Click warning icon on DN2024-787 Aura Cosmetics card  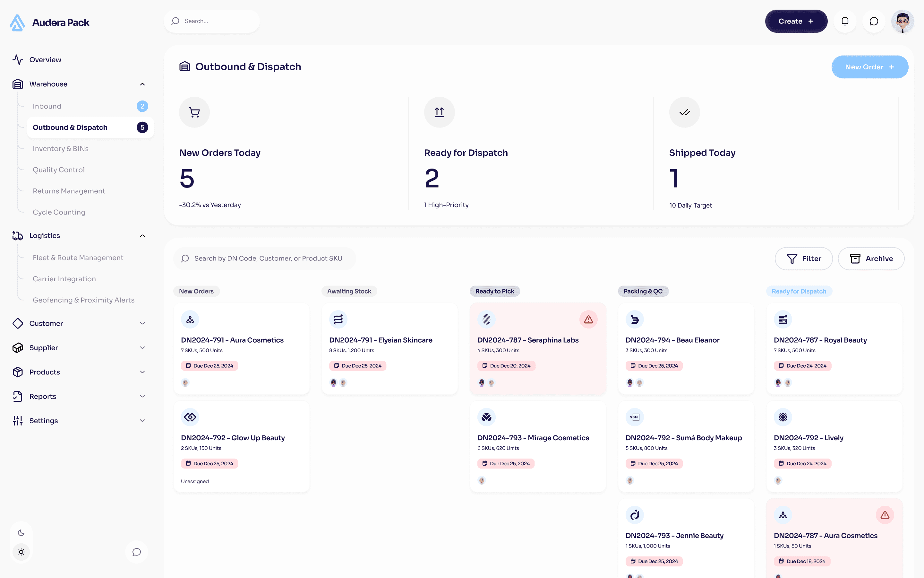tap(885, 515)
